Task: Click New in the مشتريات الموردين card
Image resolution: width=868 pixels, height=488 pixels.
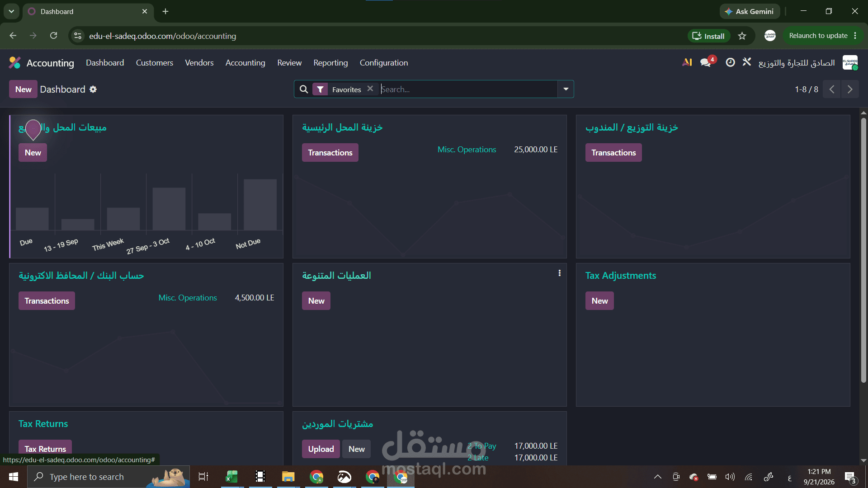Action: tap(356, 449)
